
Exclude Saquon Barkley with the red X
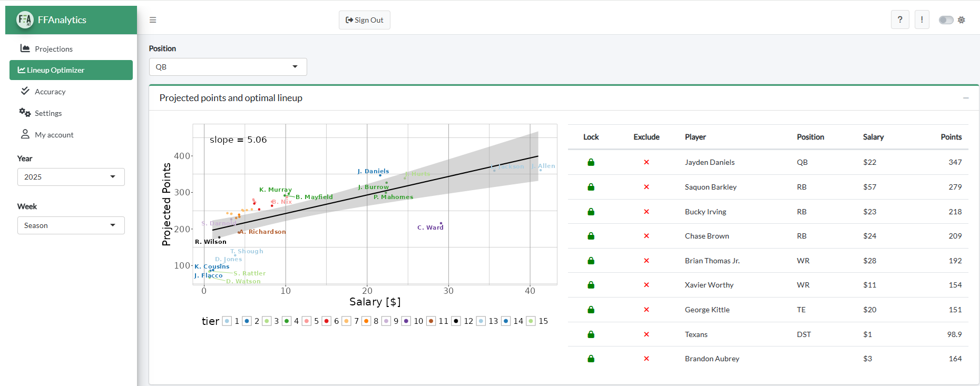tap(646, 187)
